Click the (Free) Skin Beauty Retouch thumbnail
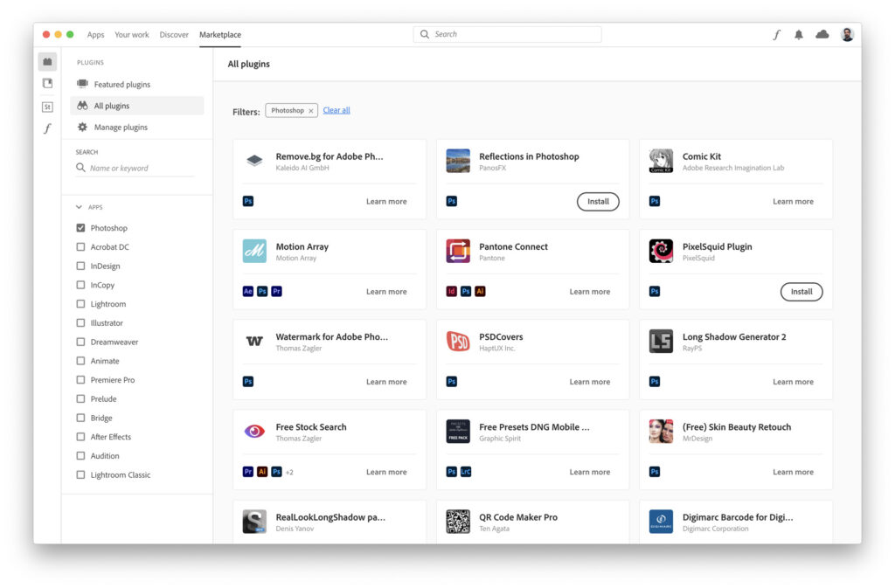Image resolution: width=895 pixels, height=588 pixels. click(661, 431)
